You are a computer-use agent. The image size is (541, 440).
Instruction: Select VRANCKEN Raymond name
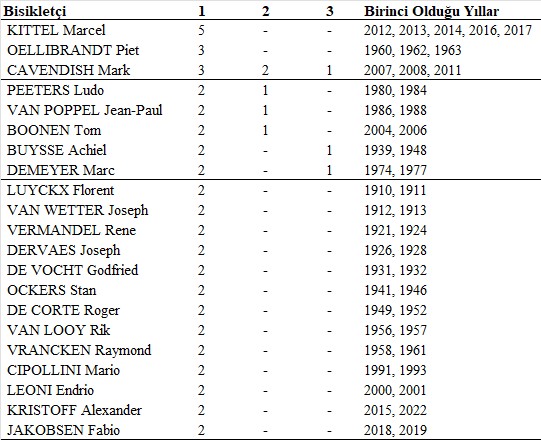pos(79,350)
